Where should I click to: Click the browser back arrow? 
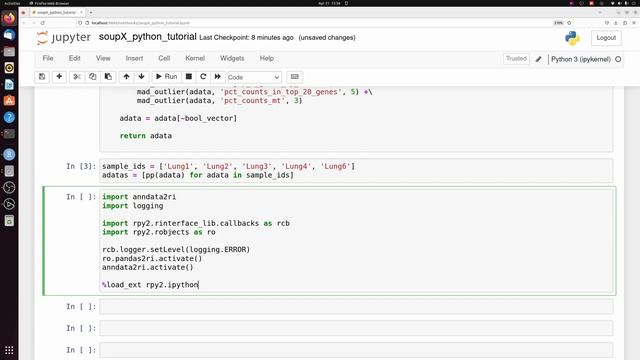click(24, 23)
